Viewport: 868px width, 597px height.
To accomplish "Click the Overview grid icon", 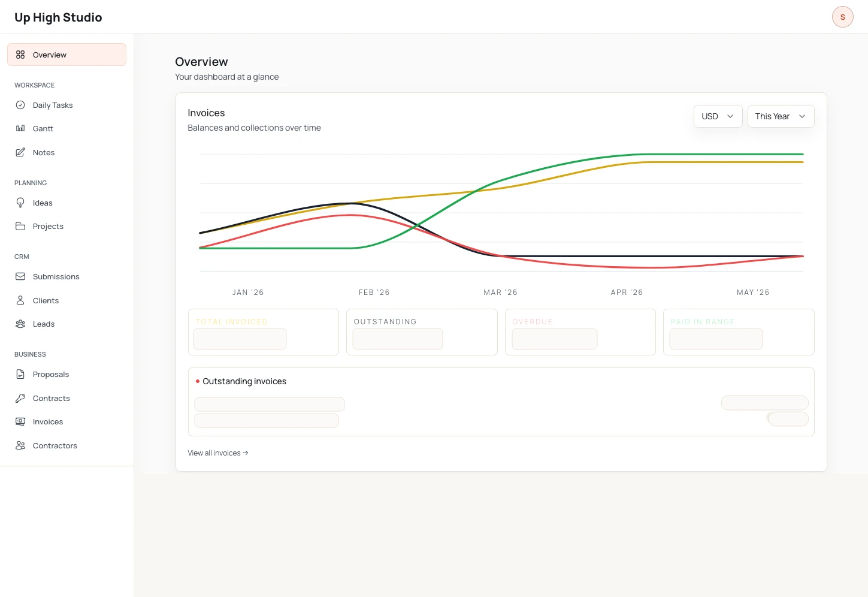I will pos(20,55).
